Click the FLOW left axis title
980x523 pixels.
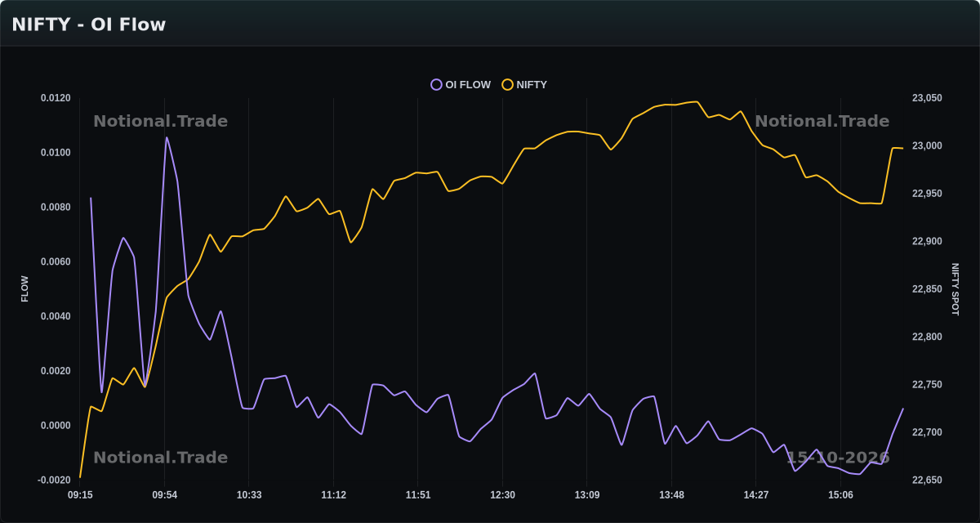tap(24, 288)
